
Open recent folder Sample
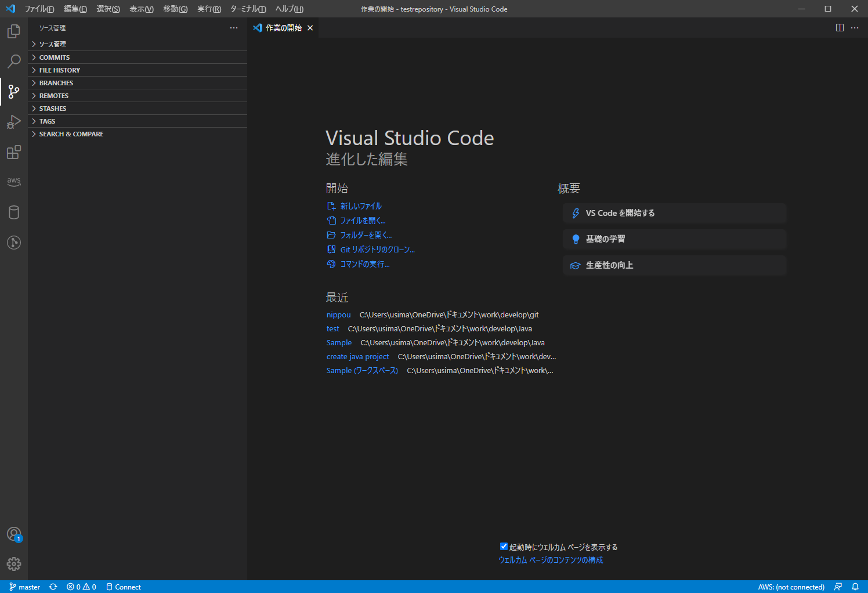pos(339,342)
